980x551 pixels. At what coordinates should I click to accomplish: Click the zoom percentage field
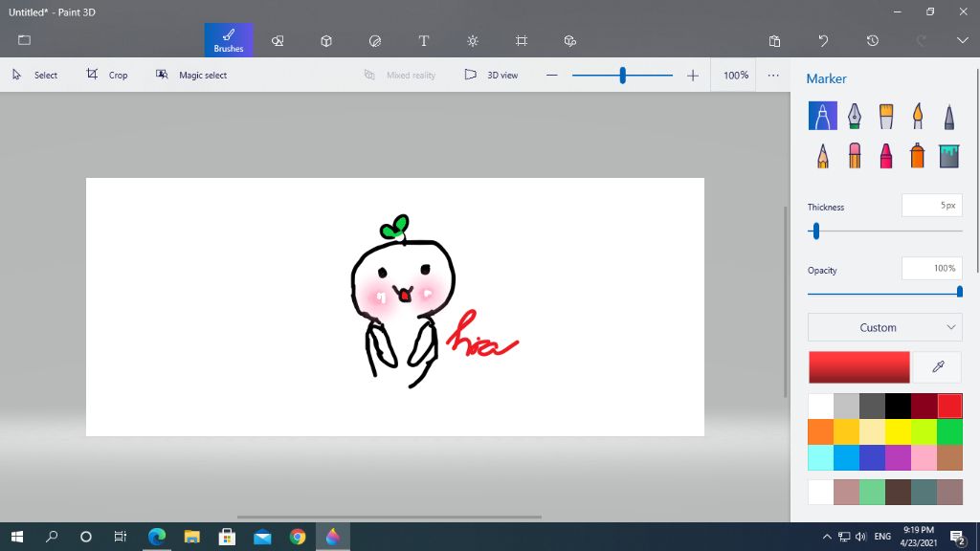pos(735,75)
